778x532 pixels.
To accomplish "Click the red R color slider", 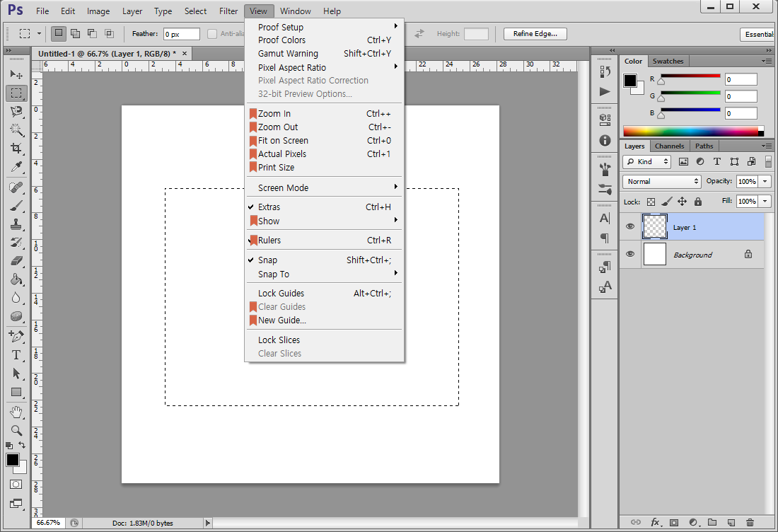I will pyautogui.click(x=690, y=76).
